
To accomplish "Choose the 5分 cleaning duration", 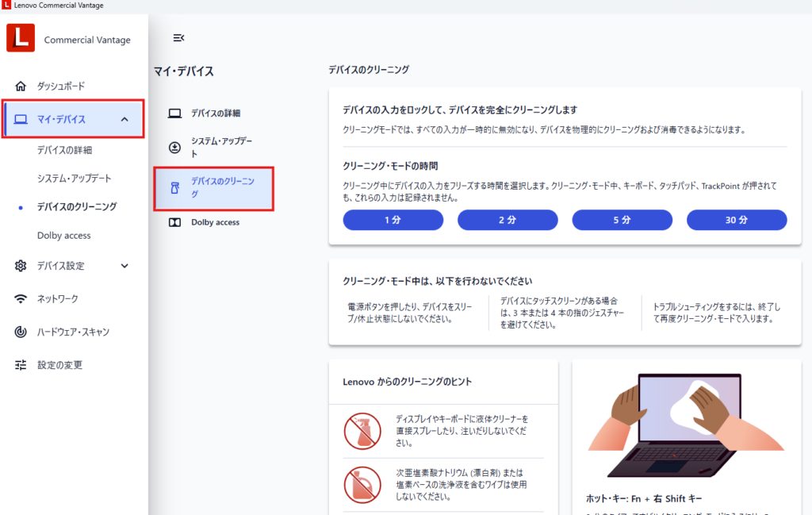I will (x=622, y=220).
